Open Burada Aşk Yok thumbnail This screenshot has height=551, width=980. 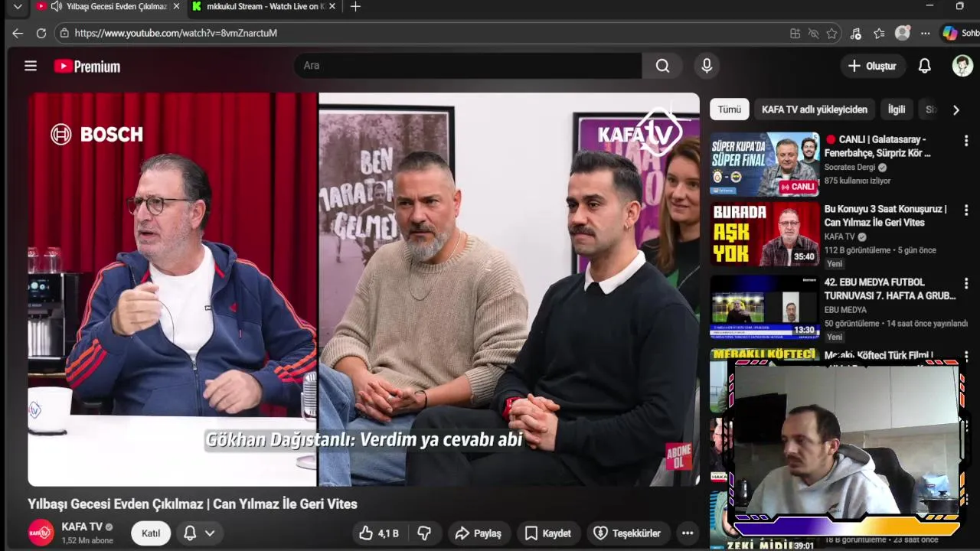pos(764,234)
